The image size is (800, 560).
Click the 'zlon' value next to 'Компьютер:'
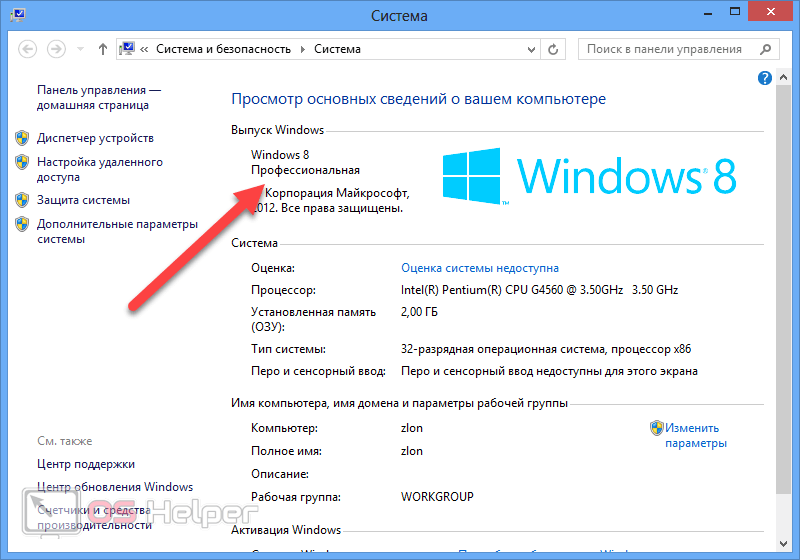point(412,428)
